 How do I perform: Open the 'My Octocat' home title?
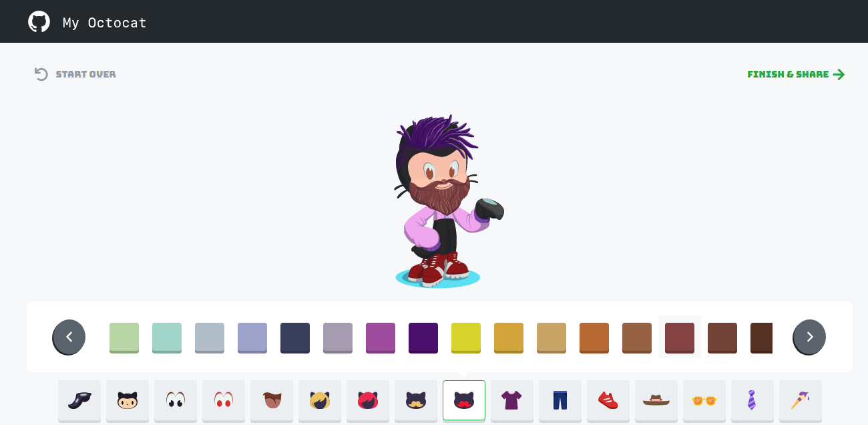tap(105, 23)
